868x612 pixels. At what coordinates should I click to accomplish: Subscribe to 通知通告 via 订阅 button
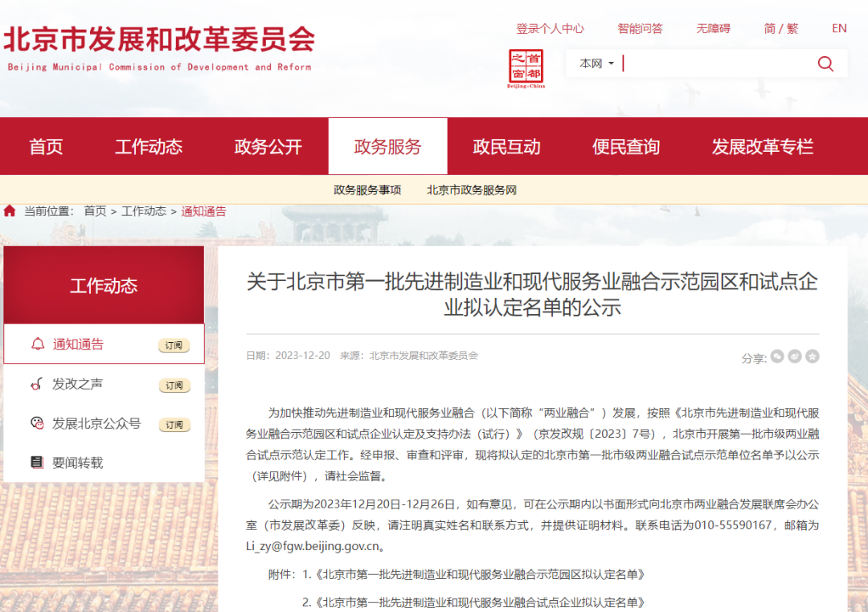tap(174, 345)
